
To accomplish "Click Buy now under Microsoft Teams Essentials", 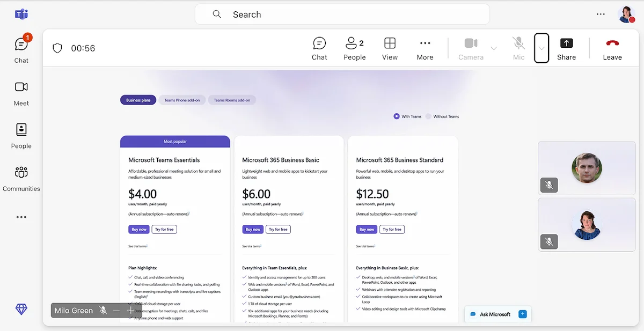I will coord(138,229).
